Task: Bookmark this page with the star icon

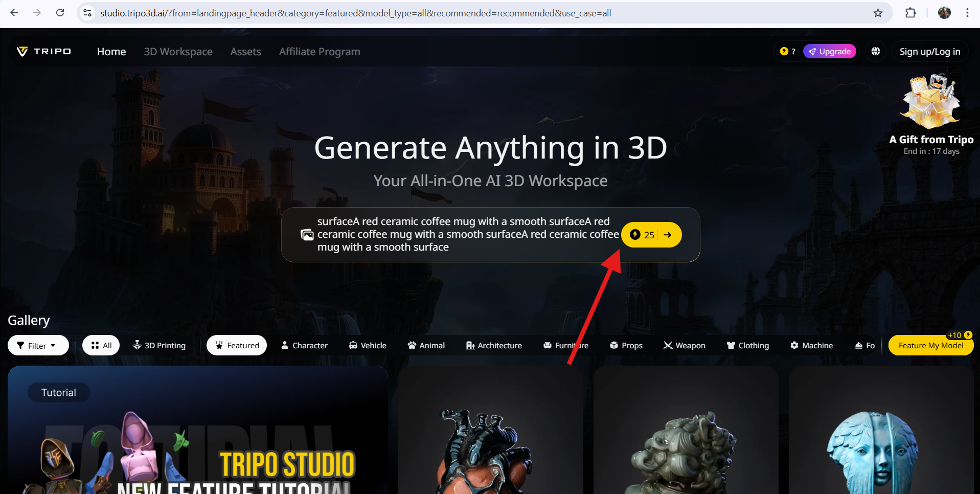Action: [x=878, y=13]
